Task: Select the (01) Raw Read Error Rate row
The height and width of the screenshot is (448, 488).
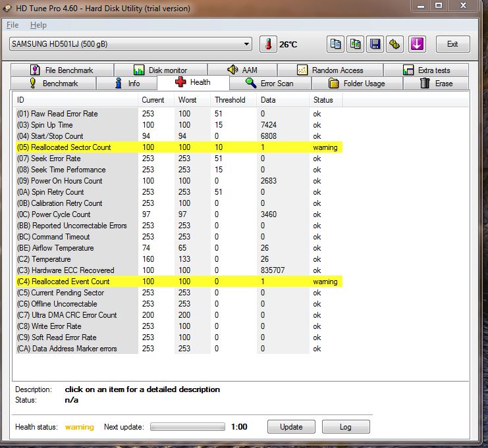Action: 179,114
